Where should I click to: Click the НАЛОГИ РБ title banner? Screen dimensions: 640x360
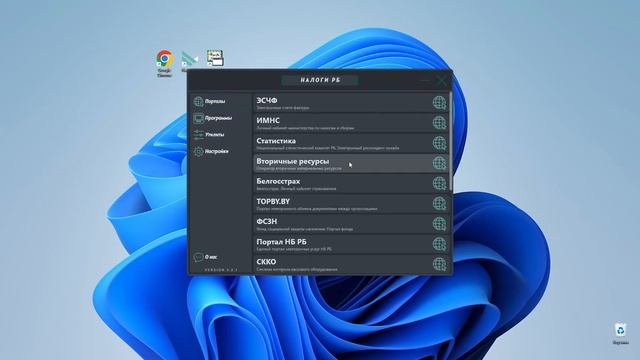(320, 80)
